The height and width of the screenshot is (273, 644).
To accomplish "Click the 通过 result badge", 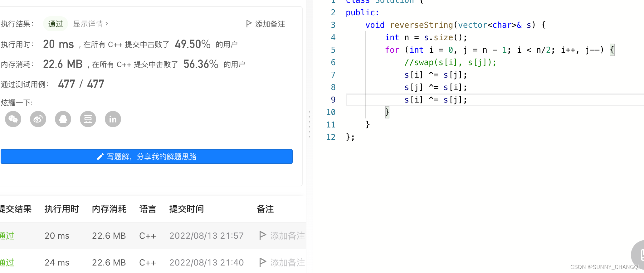I will pos(56,24).
